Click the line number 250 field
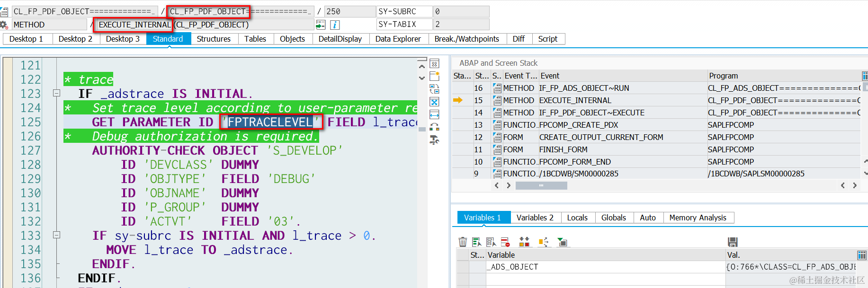The height and width of the screenshot is (288, 868). [349, 11]
